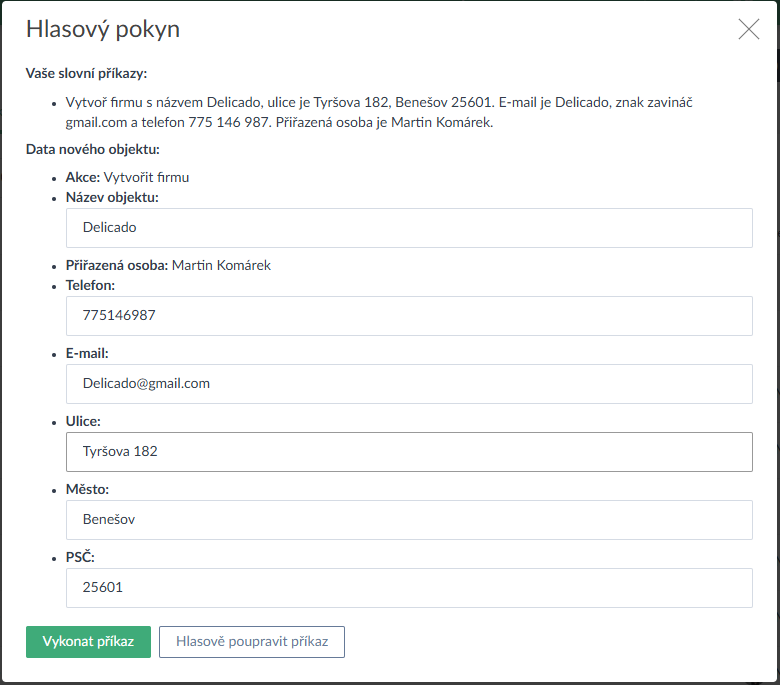Click the Akce: Vytvořit firmu line

127,177
